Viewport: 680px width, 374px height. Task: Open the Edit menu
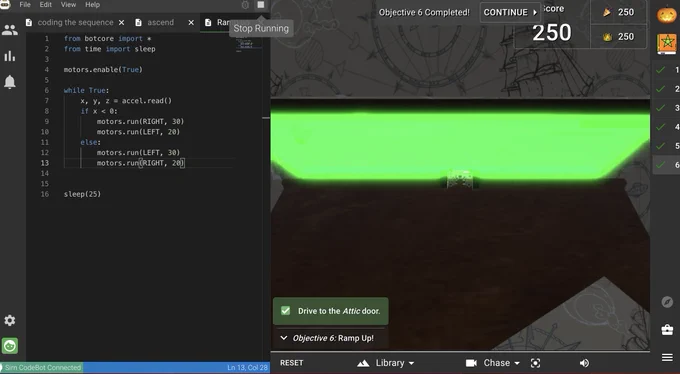click(46, 5)
